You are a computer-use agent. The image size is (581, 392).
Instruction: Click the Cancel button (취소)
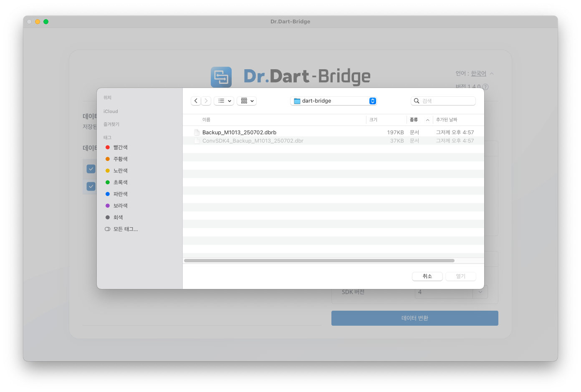427,276
